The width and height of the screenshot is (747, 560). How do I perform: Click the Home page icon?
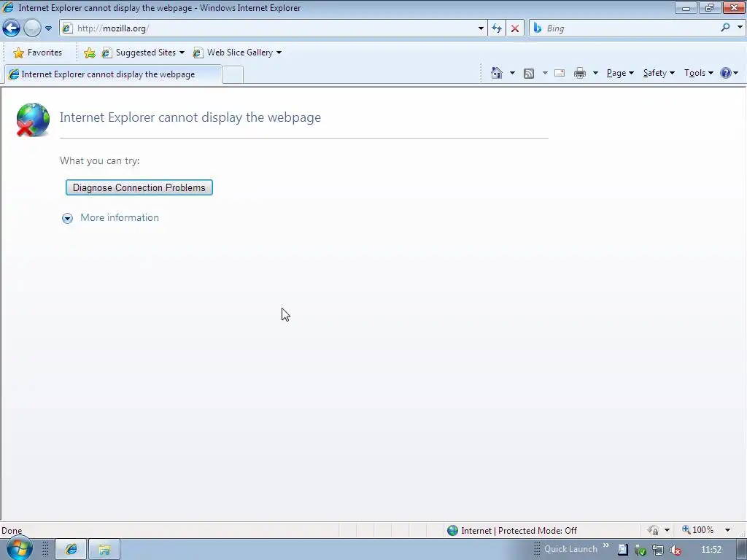(x=496, y=73)
